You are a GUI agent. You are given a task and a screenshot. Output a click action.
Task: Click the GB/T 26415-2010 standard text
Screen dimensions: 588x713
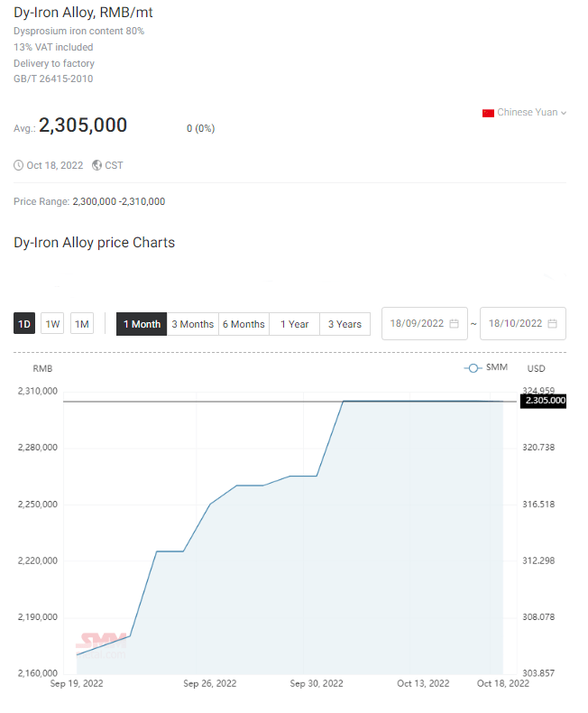pos(53,79)
